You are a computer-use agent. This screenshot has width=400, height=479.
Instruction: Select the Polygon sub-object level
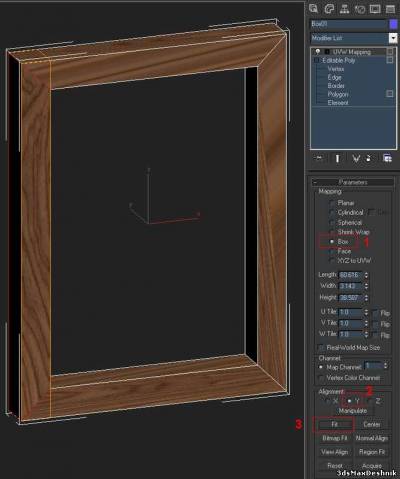338,94
